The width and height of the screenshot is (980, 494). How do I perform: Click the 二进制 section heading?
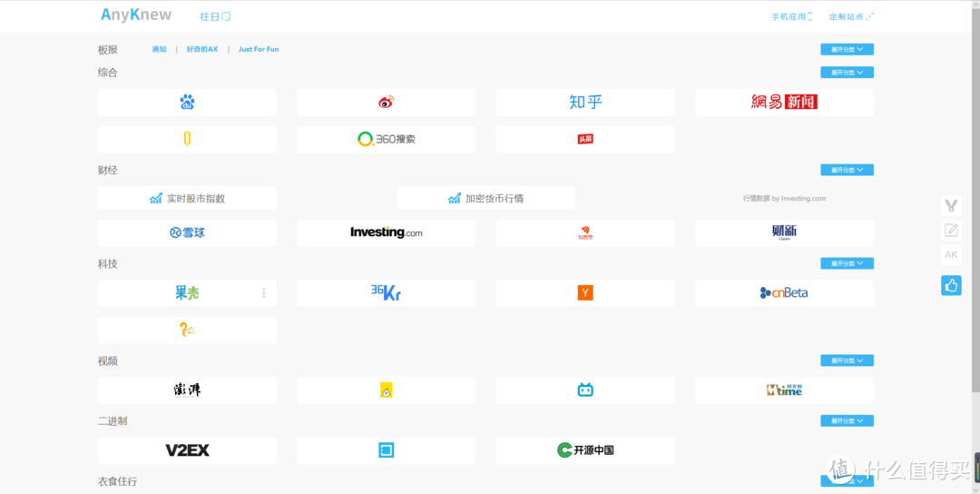point(113,420)
